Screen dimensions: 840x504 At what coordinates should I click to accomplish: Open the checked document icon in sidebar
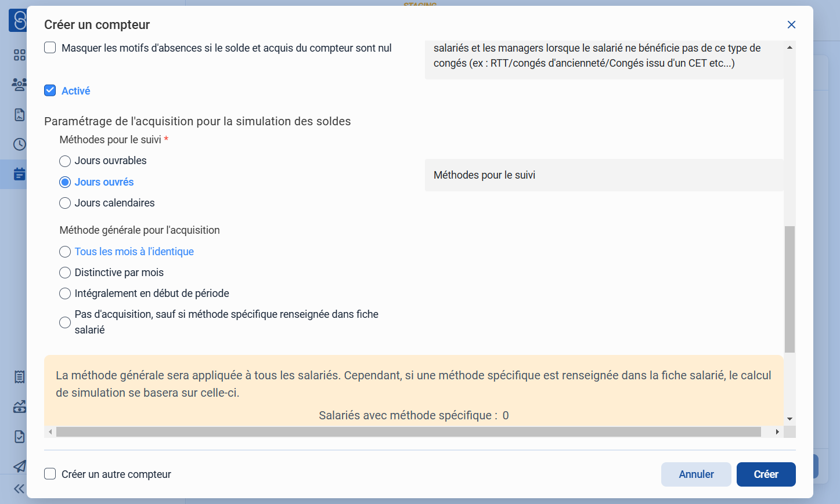(x=19, y=437)
